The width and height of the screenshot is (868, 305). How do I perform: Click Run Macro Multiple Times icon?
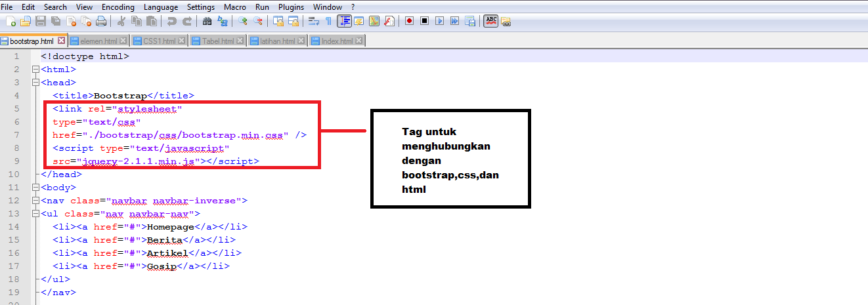pos(455,21)
